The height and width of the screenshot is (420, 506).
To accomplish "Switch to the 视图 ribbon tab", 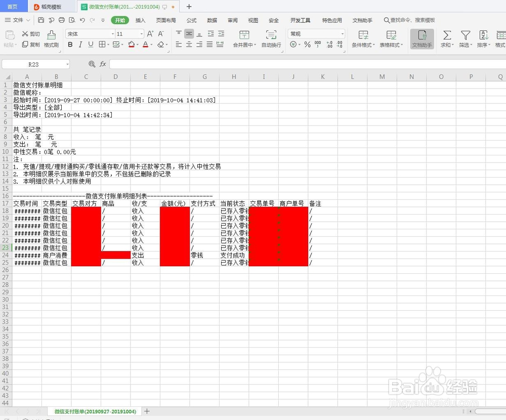I will 253,20.
